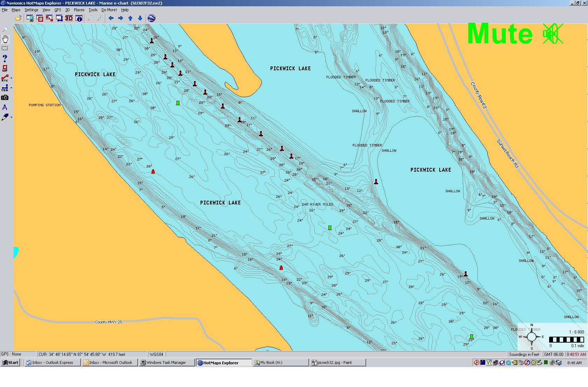Expand the TRK track tool dropdown arrow
Screen dimensions: 588x387
[12, 88]
